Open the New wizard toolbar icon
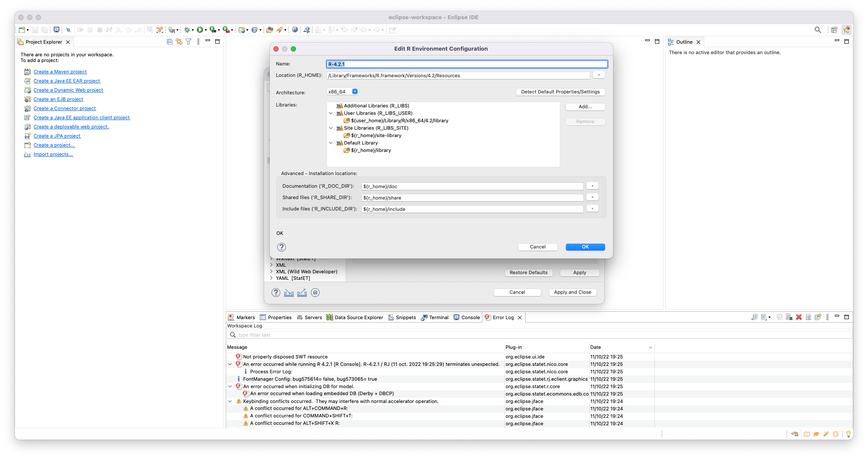The height and width of the screenshot is (458, 868). tap(21, 30)
